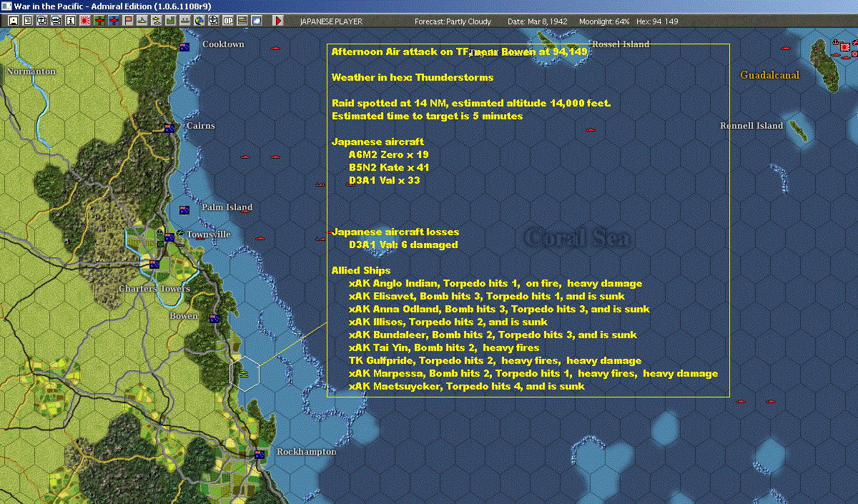The height and width of the screenshot is (504, 858).
Task: Click the green airfield icon at Townsville
Action: pos(180,233)
